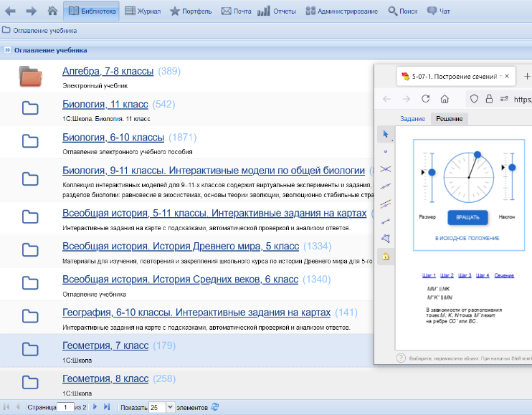Open the Геометрия, 7 класс link
The image size is (532, 415).
click(x=105, y=345)
